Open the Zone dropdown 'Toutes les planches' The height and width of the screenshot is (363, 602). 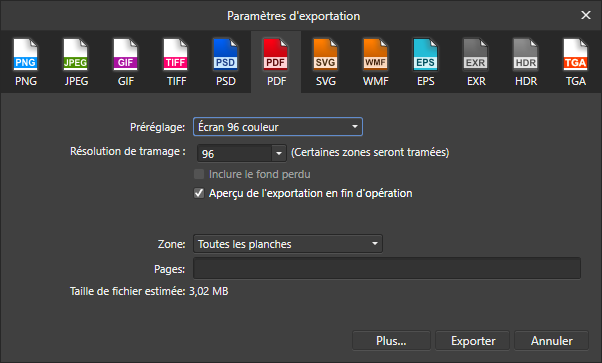(288, 244)
